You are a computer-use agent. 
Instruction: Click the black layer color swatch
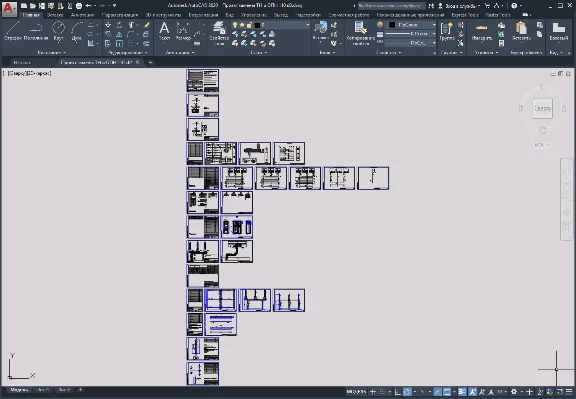point(257,25)
